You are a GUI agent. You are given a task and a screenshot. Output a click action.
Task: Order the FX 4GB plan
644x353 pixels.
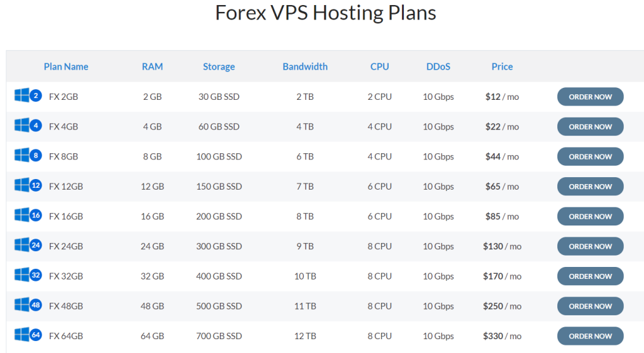coord(590,127)
